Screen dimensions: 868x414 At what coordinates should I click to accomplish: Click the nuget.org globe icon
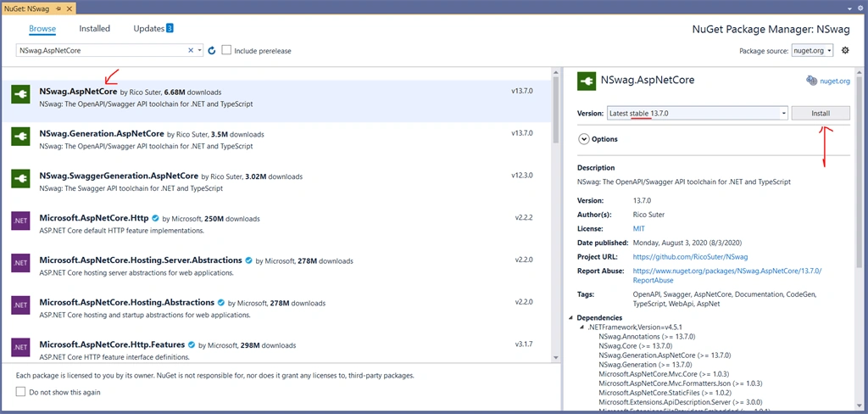pyautogui.click(x=811, y=81)
